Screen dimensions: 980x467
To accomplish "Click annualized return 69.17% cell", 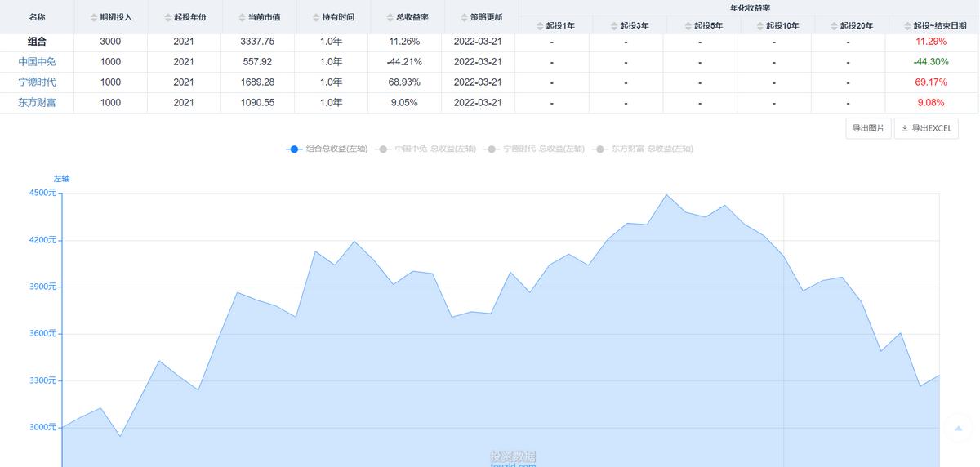I will tap(931, 82).
